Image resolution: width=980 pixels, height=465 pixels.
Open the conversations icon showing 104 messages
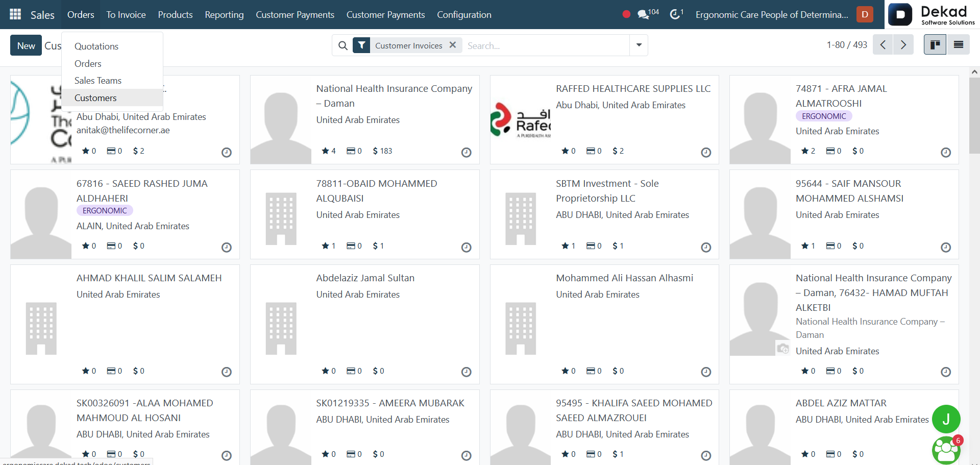click(648, 14)
